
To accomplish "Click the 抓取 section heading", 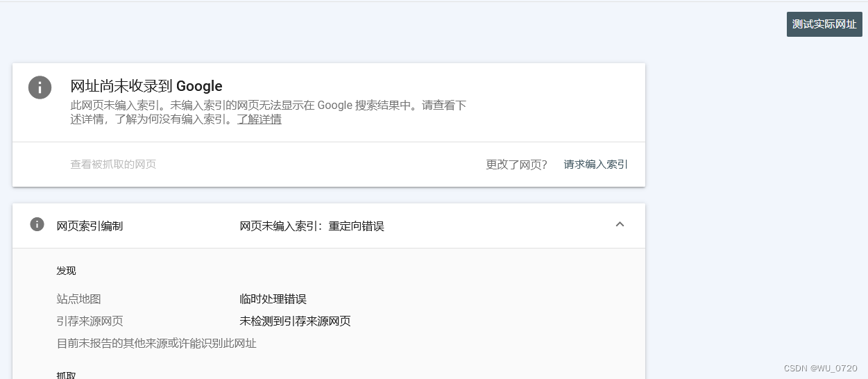I will pyautogui.click(x=67, y=375).
